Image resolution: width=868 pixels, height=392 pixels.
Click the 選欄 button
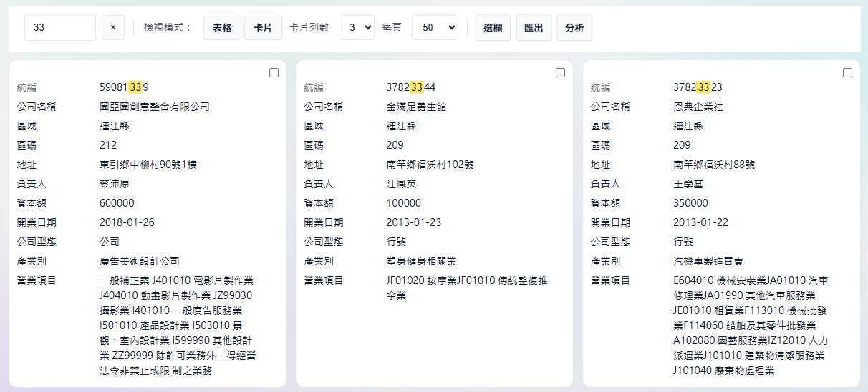[493, 28]
